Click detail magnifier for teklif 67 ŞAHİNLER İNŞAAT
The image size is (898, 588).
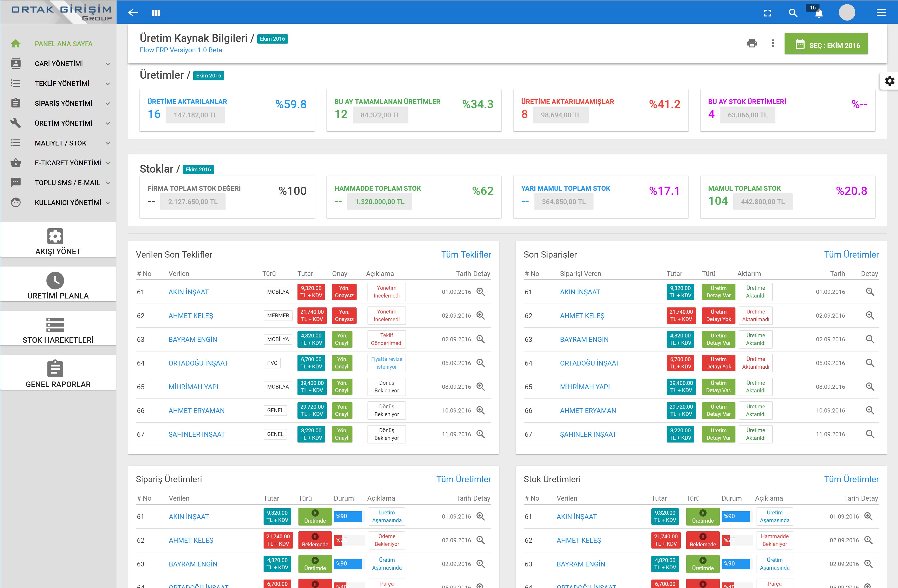point(480,434)
